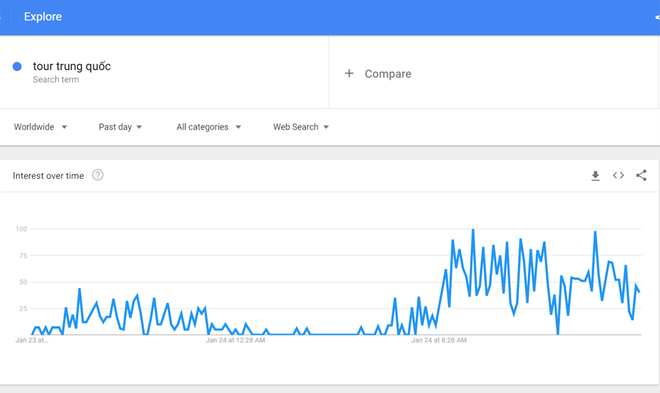Expand the Web Search type dropdown
Viewport: 660px width, 393px height.
tap(301, 127)
